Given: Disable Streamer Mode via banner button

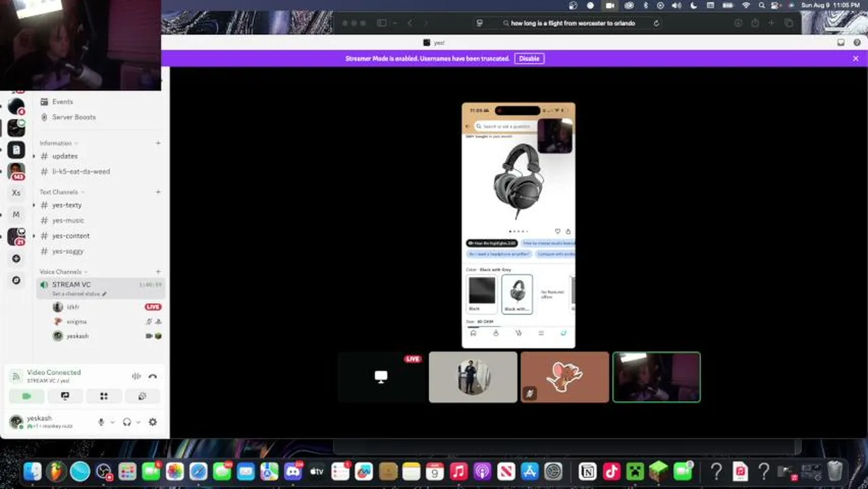Looking at the screenshot, I should pos(529,58).
